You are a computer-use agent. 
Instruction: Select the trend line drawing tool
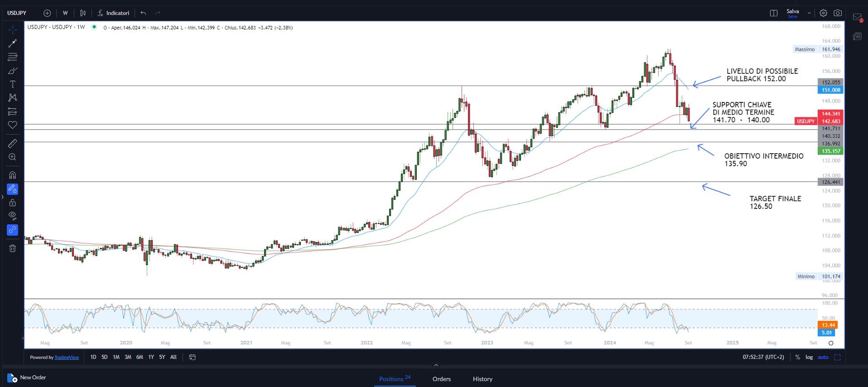tap(13, 44)
